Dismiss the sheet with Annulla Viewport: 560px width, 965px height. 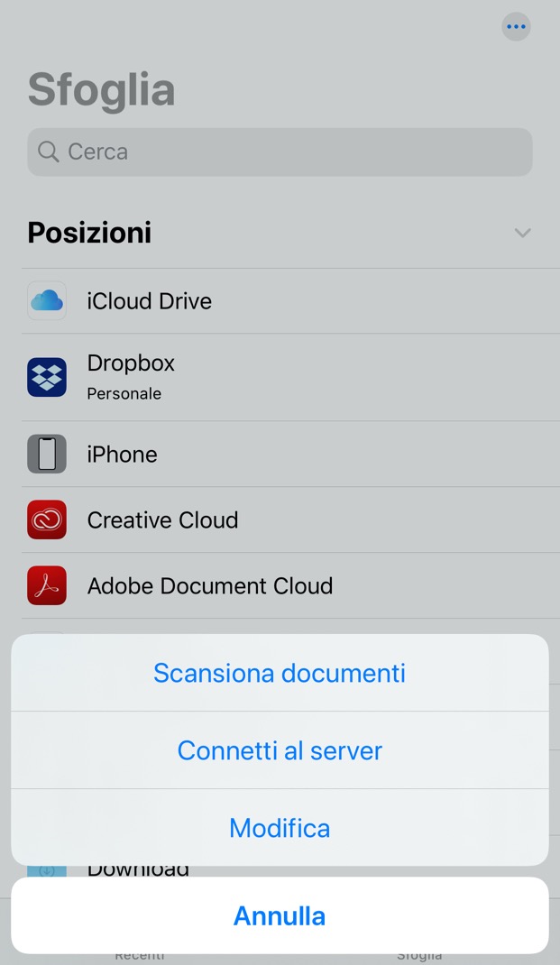(x=280, y=915)
